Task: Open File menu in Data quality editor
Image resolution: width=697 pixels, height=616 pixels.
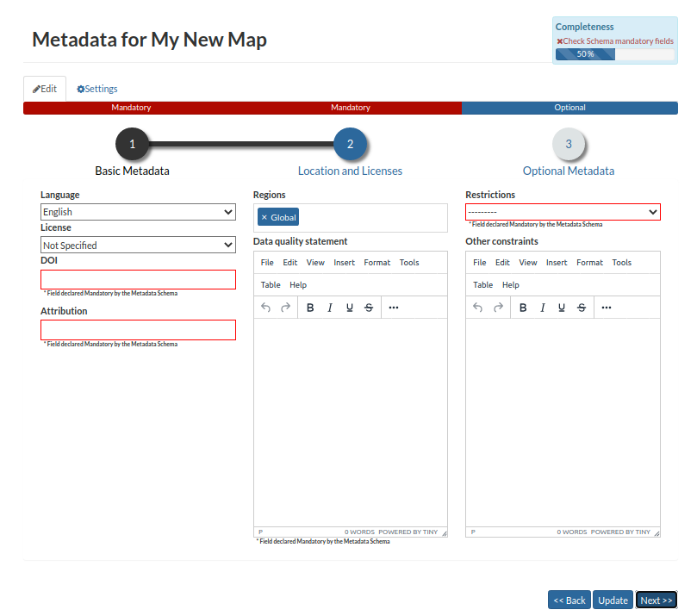Action: [x=267, y=262]
